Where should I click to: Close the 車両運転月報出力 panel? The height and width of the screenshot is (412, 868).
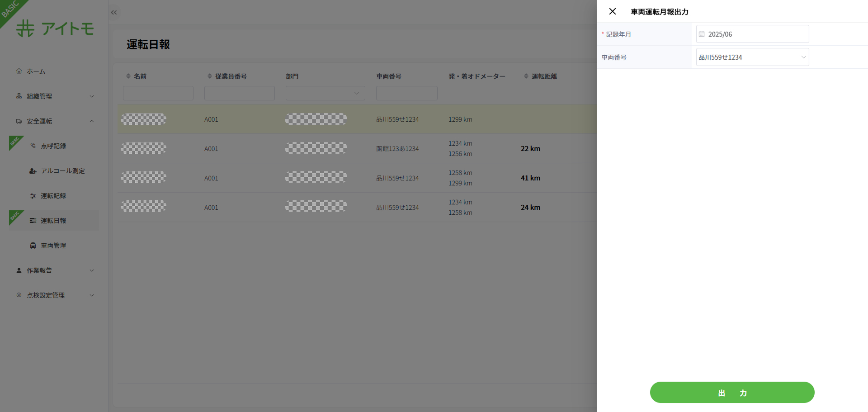613,11
